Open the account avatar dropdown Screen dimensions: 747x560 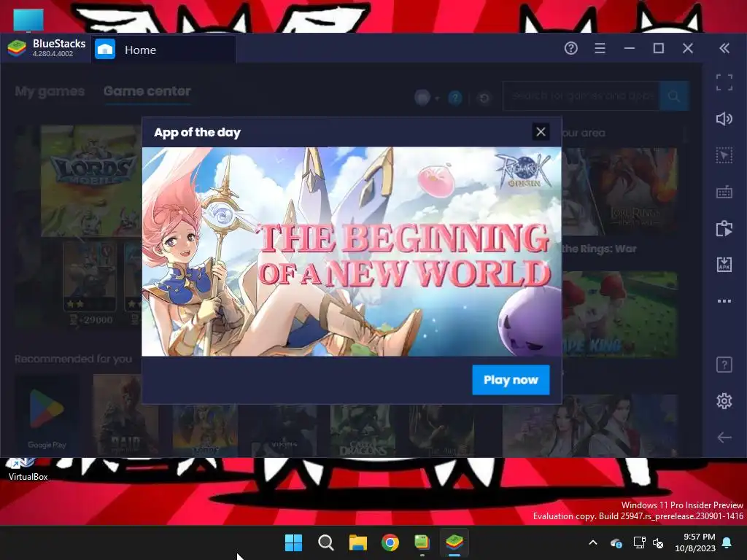tap(426, 98)
